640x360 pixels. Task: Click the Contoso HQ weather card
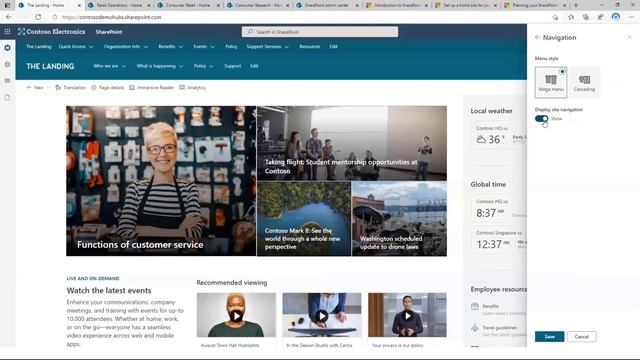click(x=499, y=136)
